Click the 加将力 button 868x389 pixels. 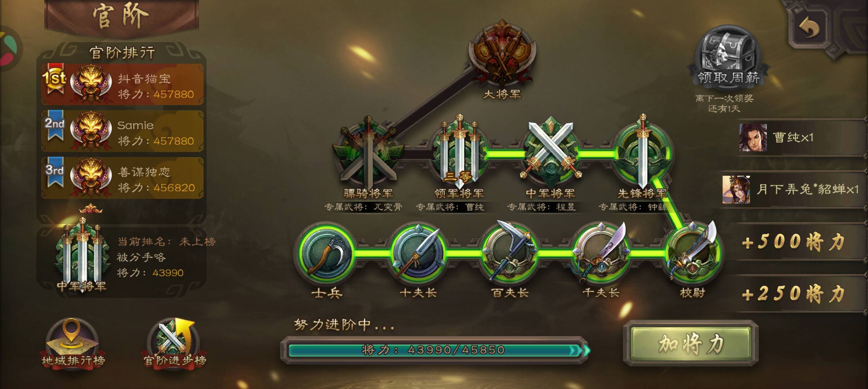[x=691, y=344]
